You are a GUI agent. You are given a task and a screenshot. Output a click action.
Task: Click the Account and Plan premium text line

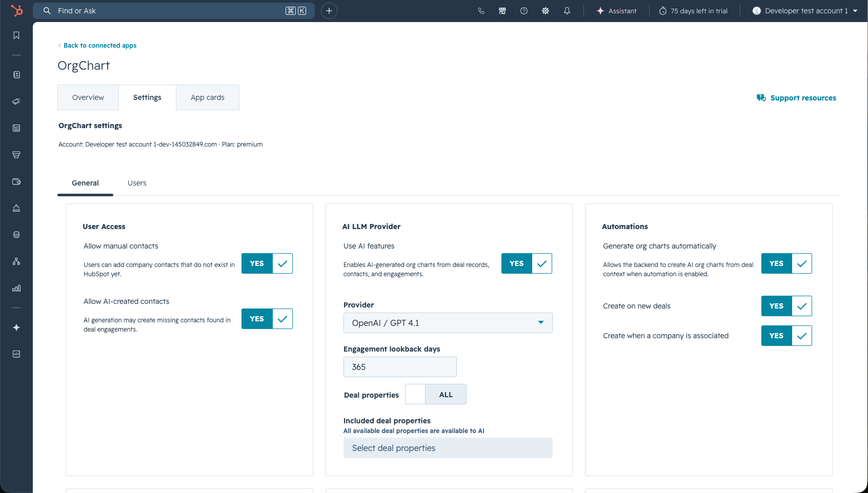pos(160,145)
